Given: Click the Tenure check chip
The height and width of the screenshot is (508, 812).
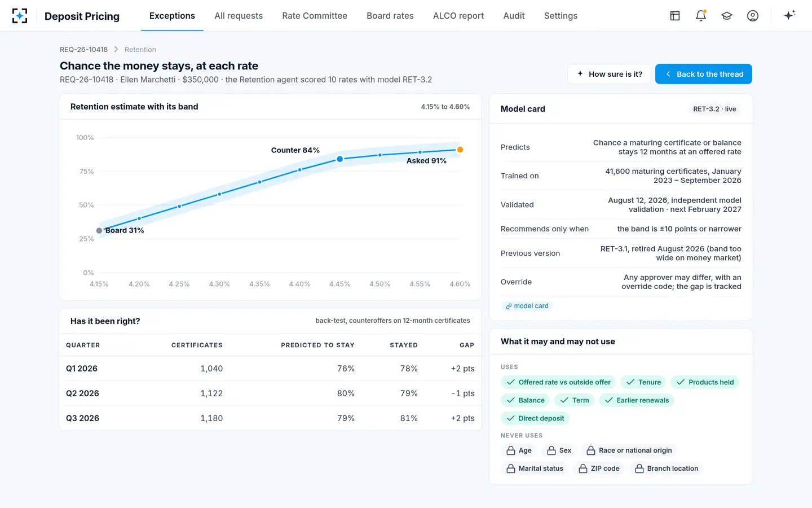Looking at the screenshot, I should point(643,382).
